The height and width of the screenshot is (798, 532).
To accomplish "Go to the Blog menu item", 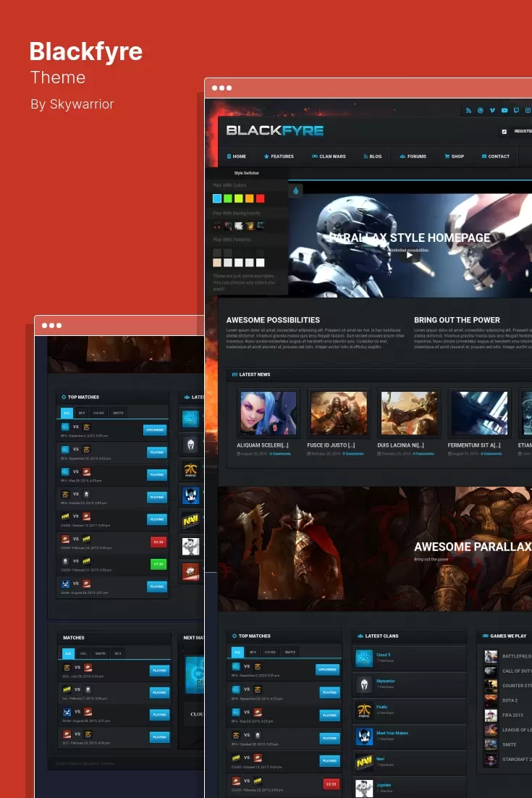I will 372,156.
